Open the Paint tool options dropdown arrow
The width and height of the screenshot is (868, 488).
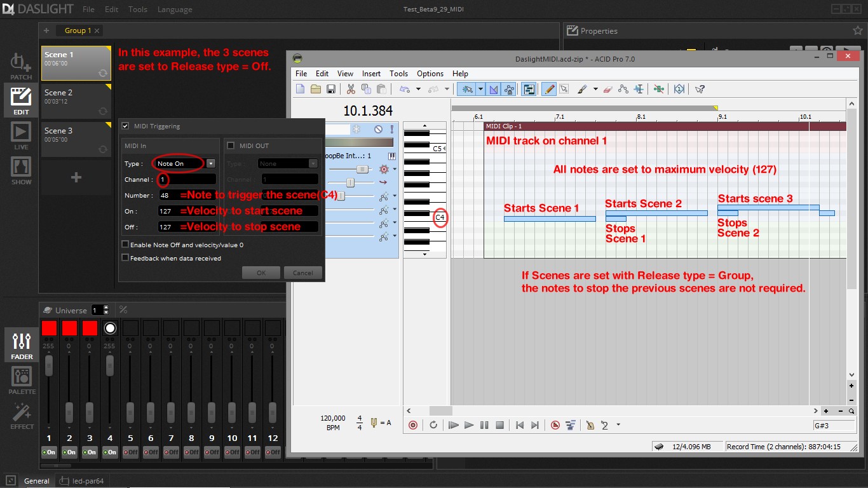tap(595, 90)
